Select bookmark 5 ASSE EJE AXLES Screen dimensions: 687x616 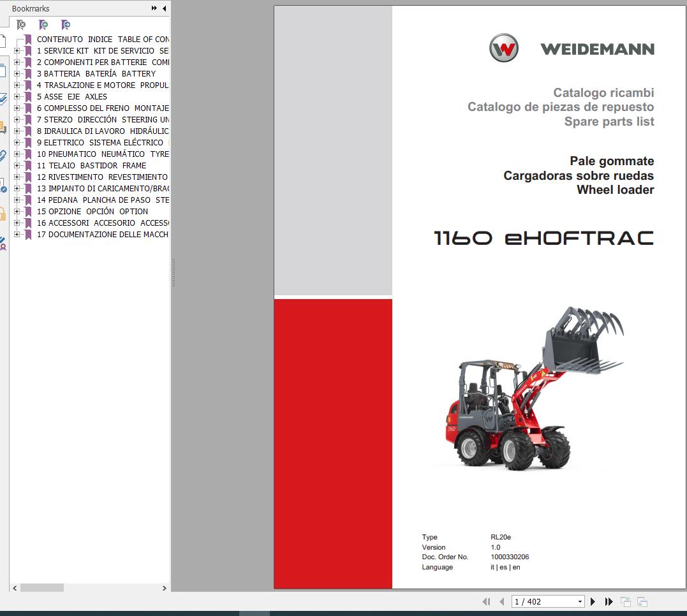point(72,96)
